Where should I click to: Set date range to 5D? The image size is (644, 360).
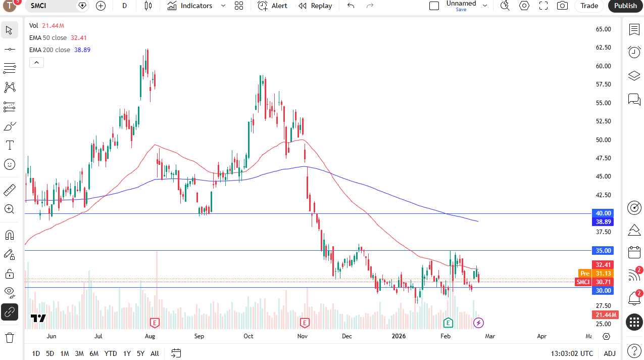click(x=50, y=353)
